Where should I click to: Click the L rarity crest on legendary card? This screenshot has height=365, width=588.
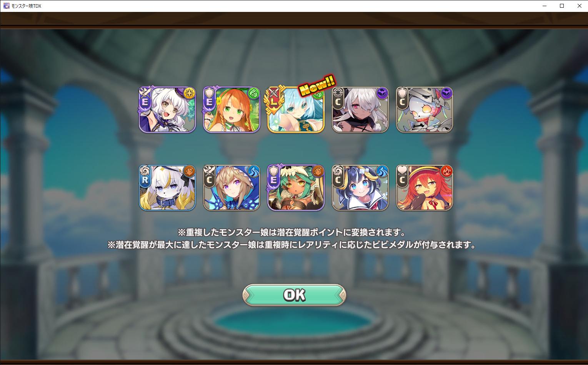(x=273, y=101)
